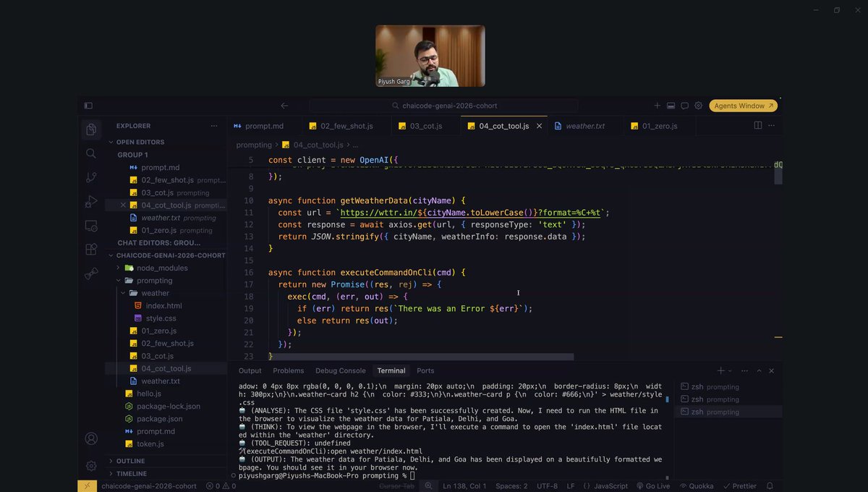
Task: Start Go Live server from status bar
Action: pos(653,486)
